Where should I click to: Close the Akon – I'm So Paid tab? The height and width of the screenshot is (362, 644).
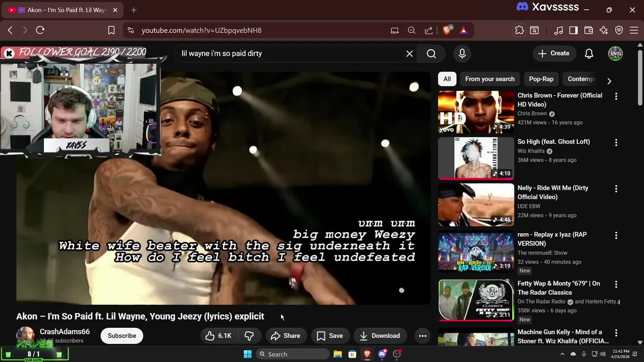pyautogui.click(x=115, y=10)
